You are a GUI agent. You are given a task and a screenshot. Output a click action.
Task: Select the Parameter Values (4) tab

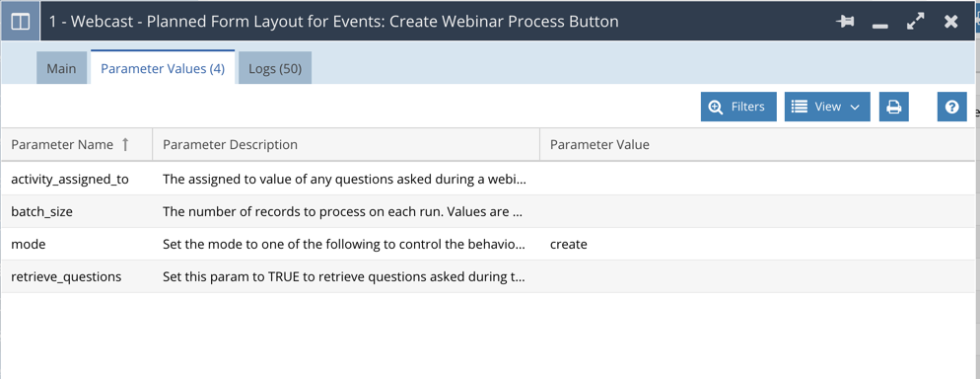tap(163, 68)
